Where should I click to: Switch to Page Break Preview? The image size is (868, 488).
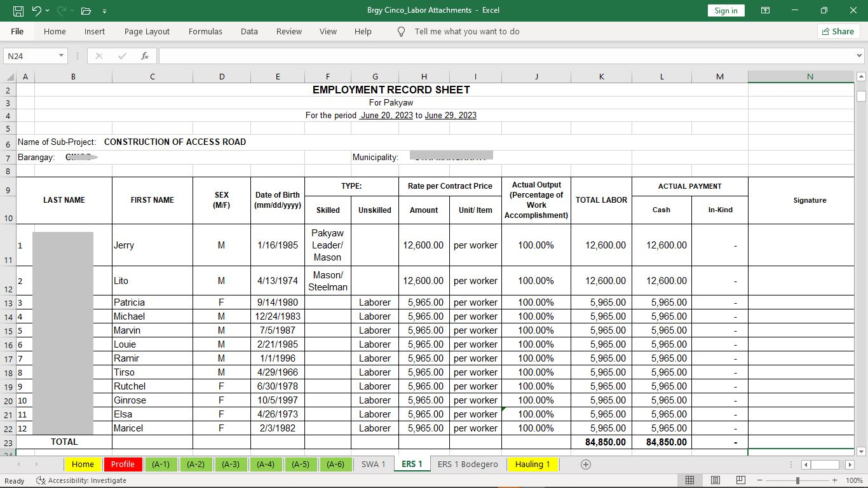pos(740,480)
